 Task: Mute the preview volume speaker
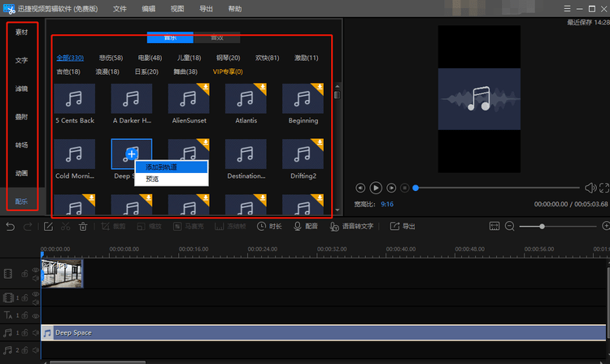pyautogui.click(x=590, y=188)
